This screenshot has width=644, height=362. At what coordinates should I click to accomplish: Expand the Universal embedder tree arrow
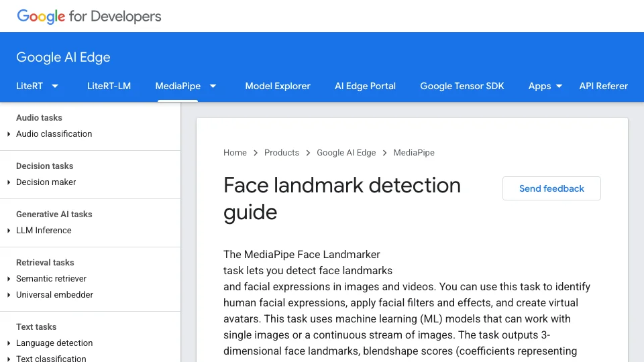(x=9, y=295)
